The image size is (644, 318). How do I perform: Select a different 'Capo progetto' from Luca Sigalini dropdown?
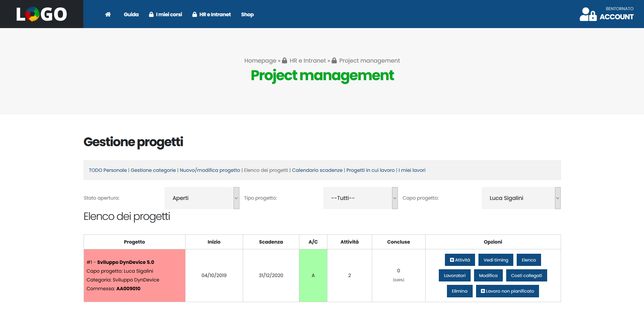click(521, 198)
